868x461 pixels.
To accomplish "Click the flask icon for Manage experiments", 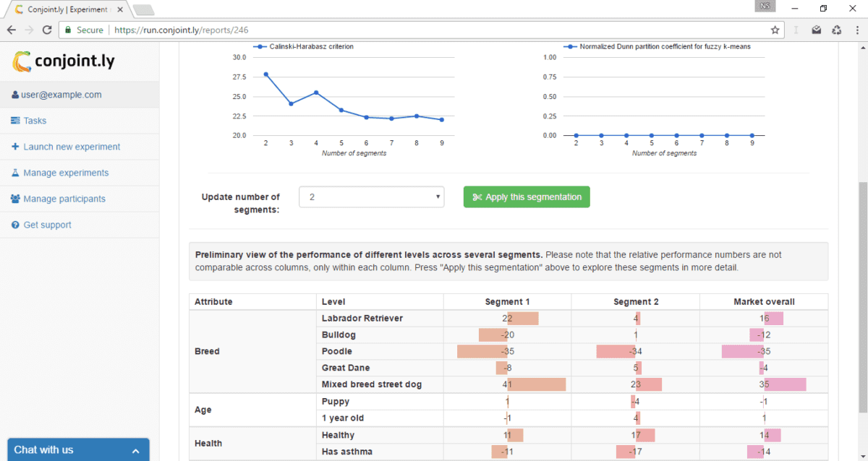I will point(15,173).
